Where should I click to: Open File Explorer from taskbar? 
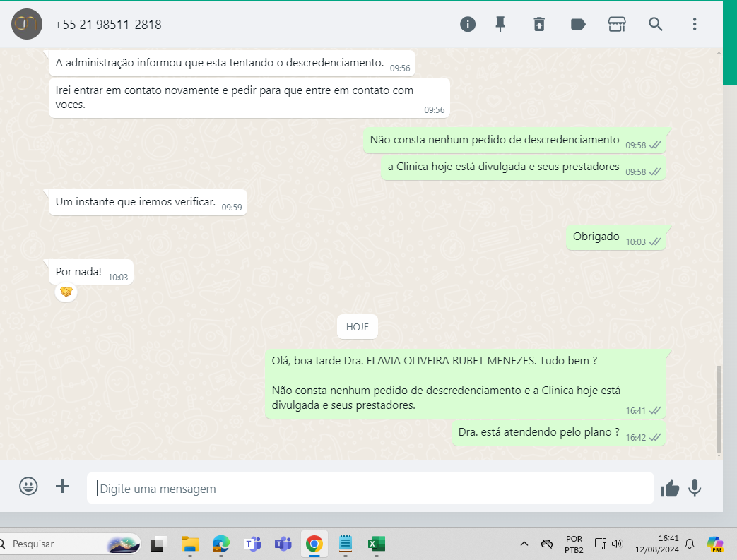pyautogui.click(x=190, y=544)
